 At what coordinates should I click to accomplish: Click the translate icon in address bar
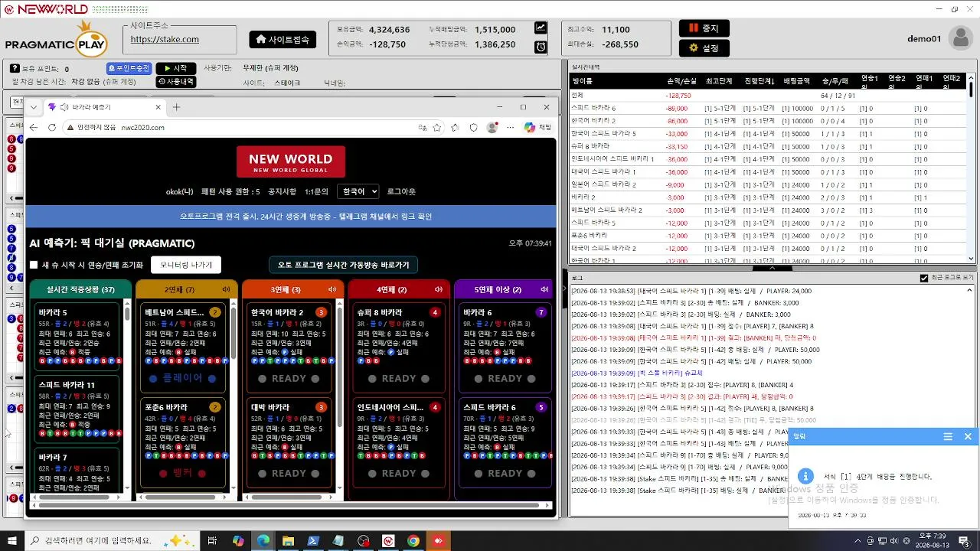[422, 127]
